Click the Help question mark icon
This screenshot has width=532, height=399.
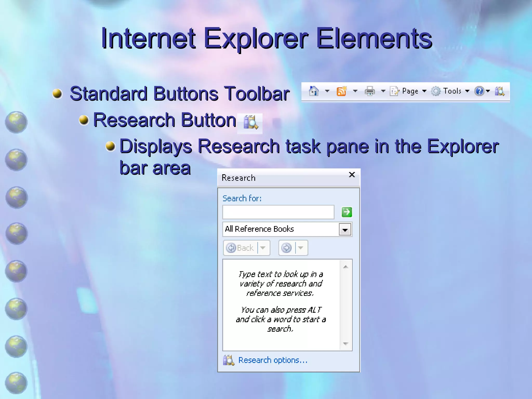[479, 91]
